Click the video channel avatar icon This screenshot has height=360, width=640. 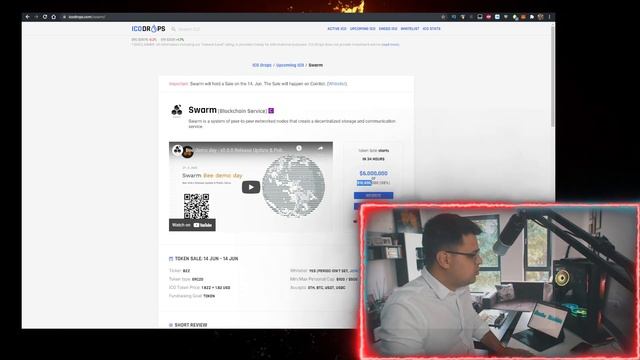click(x=177, y=150)
